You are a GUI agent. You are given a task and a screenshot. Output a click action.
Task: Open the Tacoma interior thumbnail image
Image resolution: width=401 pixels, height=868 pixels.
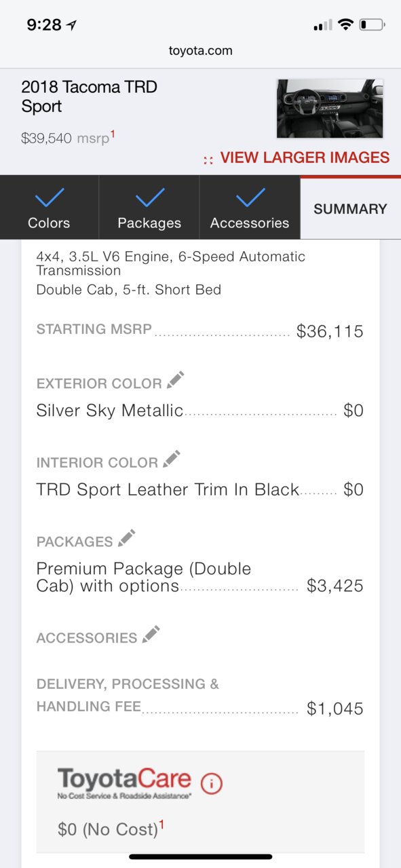pyautogui.click(x=330, y=109)
